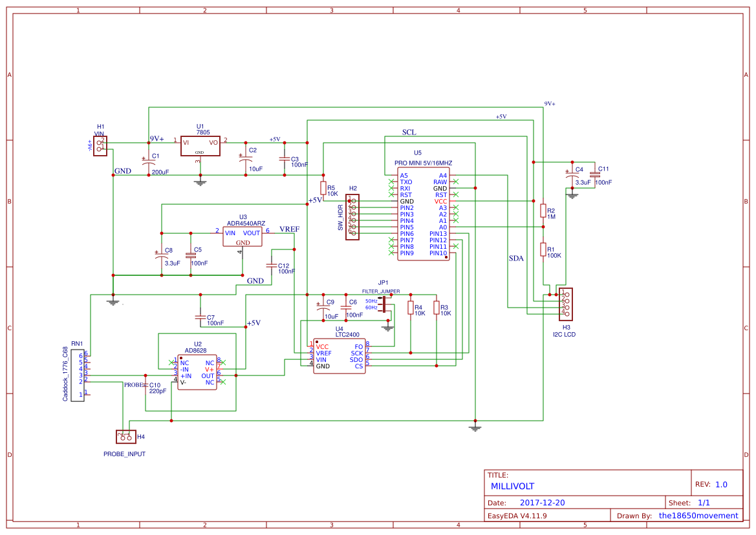Select capacitor C9 10uF
The image size is (756, 535).
pyautogui.click(x=323, y=308)
